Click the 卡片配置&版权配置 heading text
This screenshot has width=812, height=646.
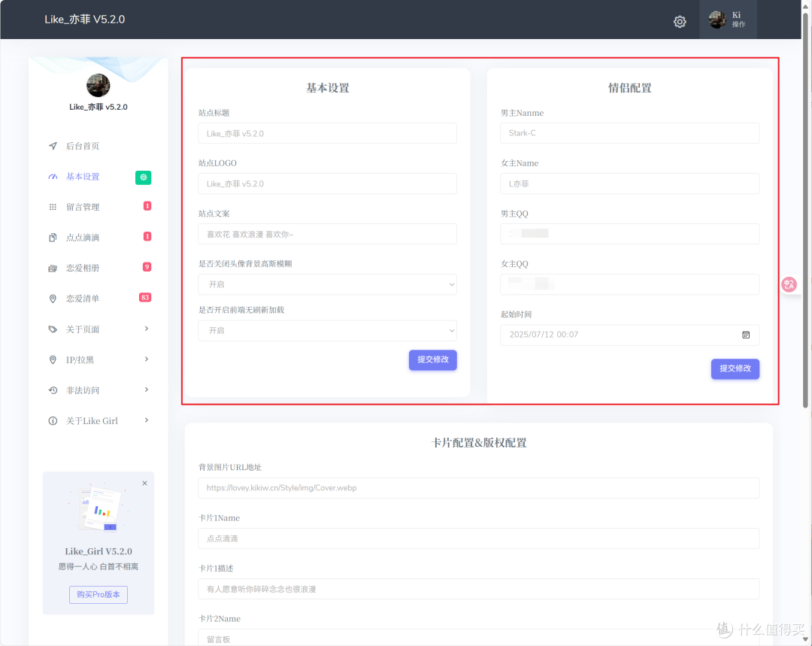pos(478,443)
